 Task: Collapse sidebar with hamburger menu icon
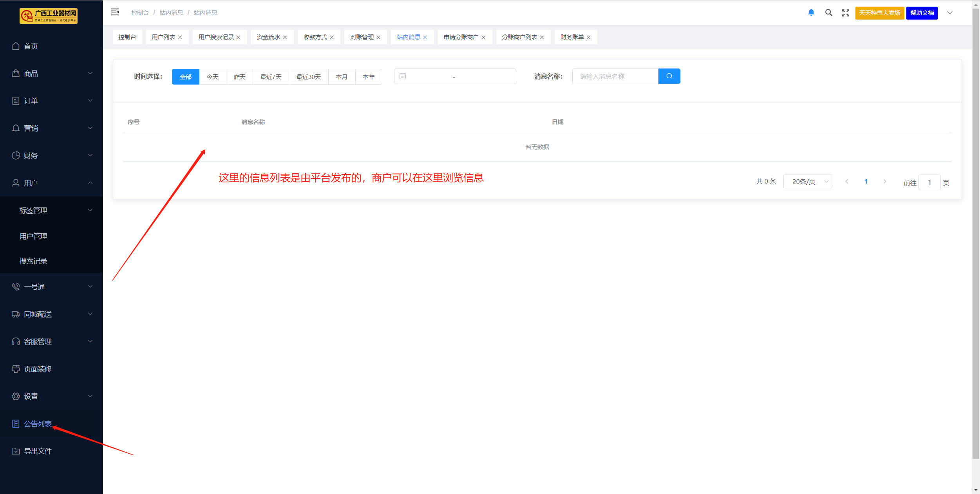(x=115, y=13)
